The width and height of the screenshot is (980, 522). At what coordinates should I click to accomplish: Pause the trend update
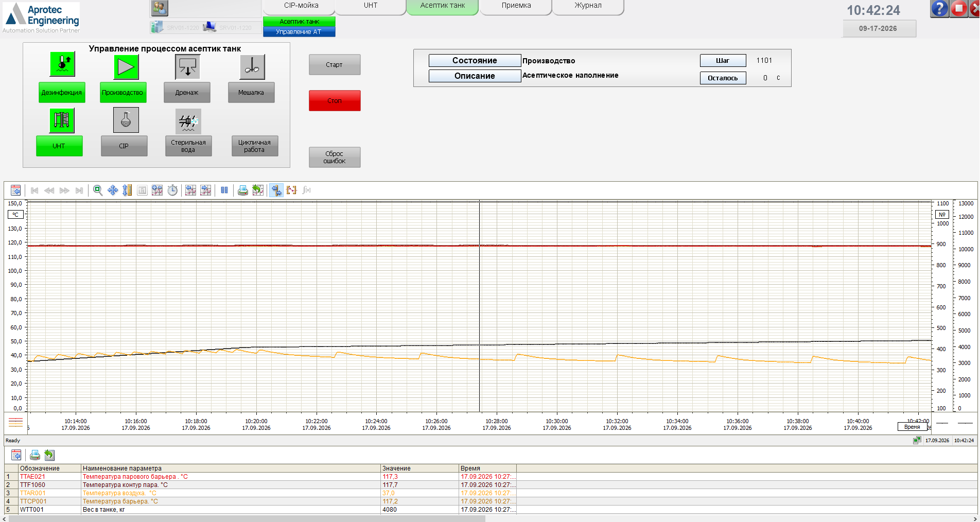click(224, 190)
